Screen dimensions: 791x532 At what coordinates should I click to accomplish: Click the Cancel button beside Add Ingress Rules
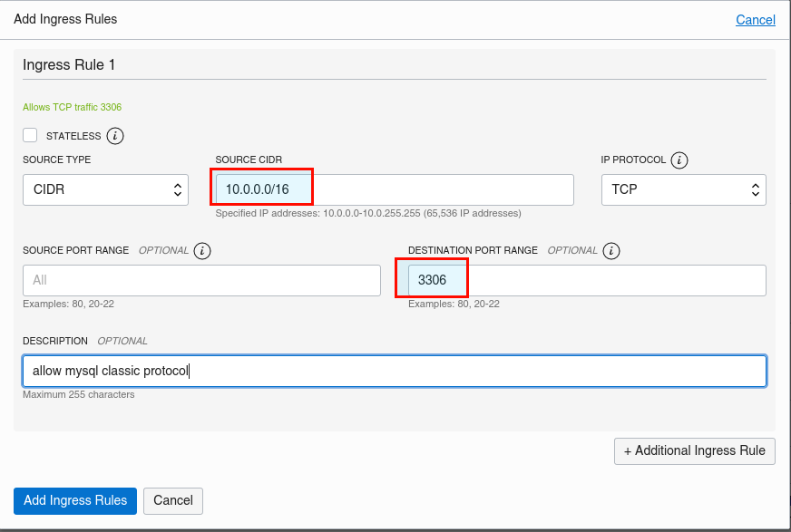pos(173,501)
